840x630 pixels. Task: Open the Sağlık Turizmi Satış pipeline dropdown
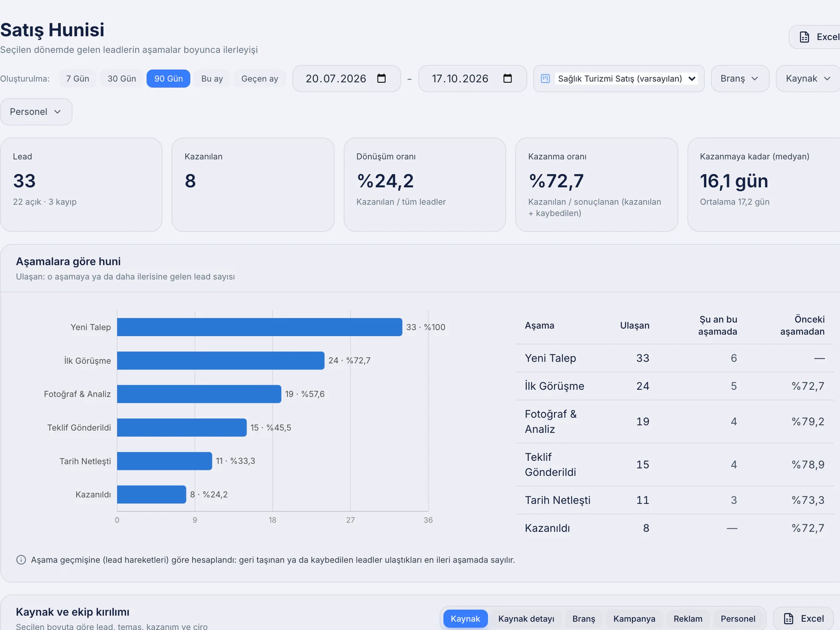coord(626,79)
